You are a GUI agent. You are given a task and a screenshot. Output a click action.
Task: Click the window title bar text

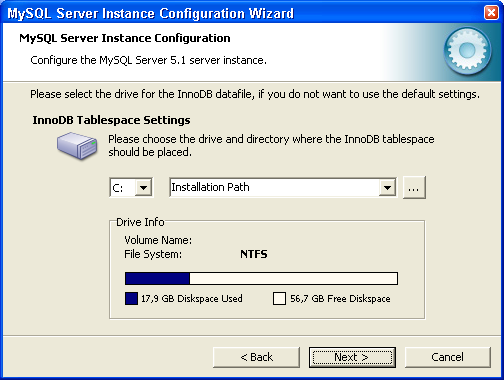tap(150, 14)
